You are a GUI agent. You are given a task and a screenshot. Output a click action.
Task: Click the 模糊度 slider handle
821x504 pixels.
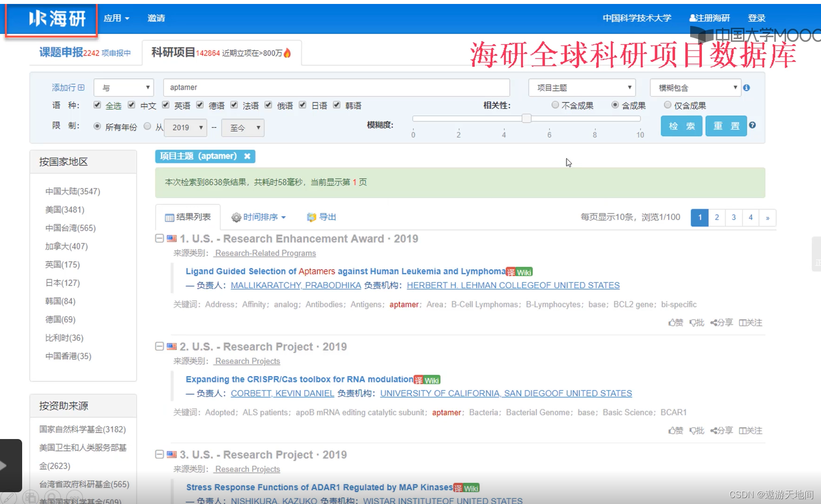click(527, 118)
